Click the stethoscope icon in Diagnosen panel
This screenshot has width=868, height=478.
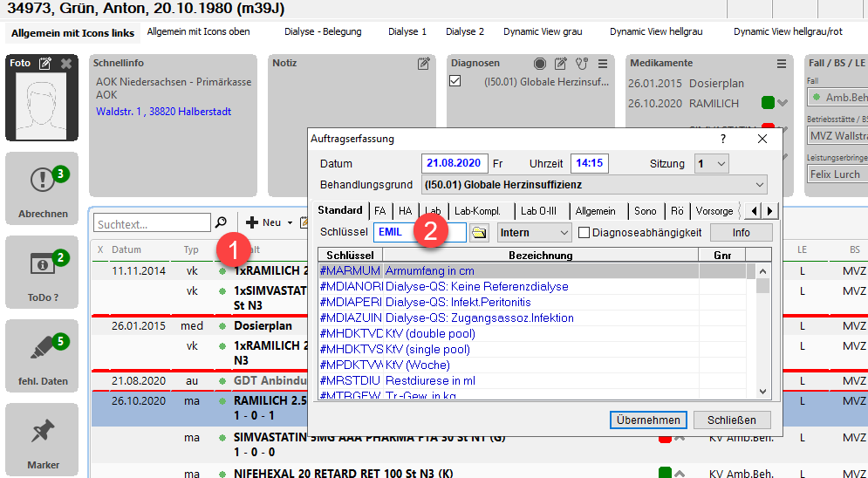[582, 64]
